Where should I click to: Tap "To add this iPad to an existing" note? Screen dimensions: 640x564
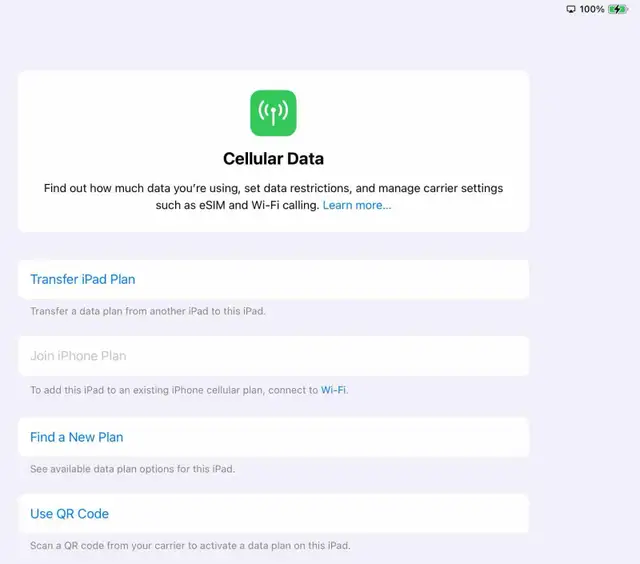[189, 390]
